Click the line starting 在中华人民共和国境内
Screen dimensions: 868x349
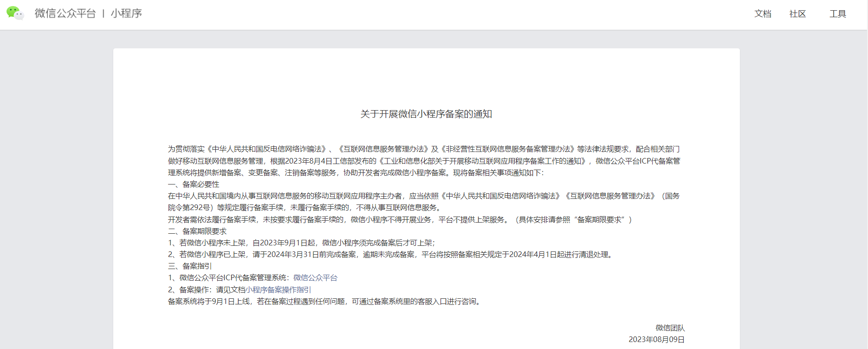coord(424,196)
